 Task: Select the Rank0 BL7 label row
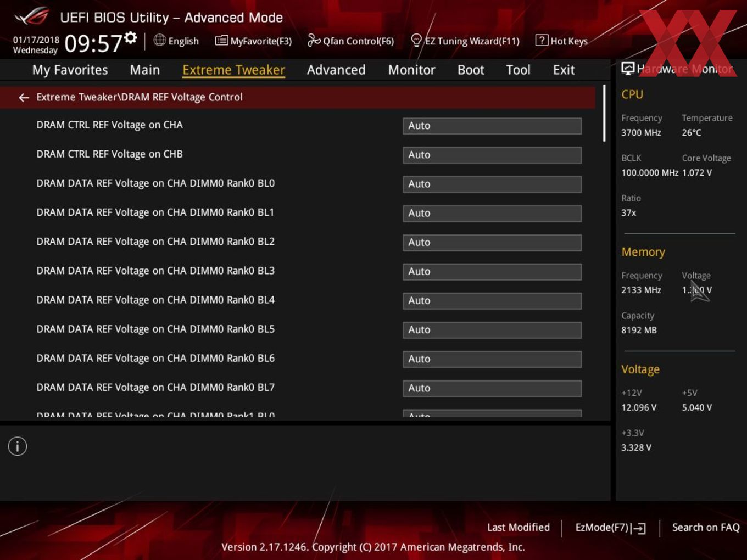[155, 387]
